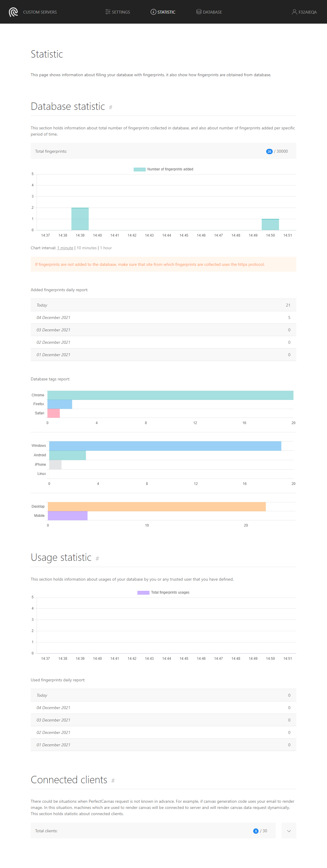Click the Database stack icon
Image resolution: width=327 pixels, height=868 pixels.
199,12
